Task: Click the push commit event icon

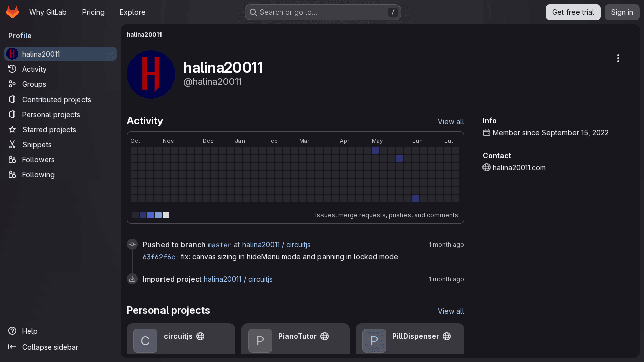Action: click(x=132, y=244)
